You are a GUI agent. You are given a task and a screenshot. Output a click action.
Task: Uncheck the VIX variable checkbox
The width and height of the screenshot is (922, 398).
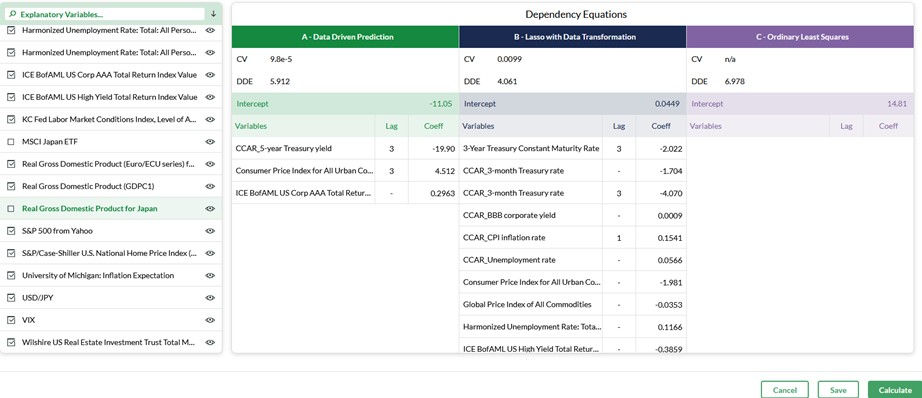(11, 320)
